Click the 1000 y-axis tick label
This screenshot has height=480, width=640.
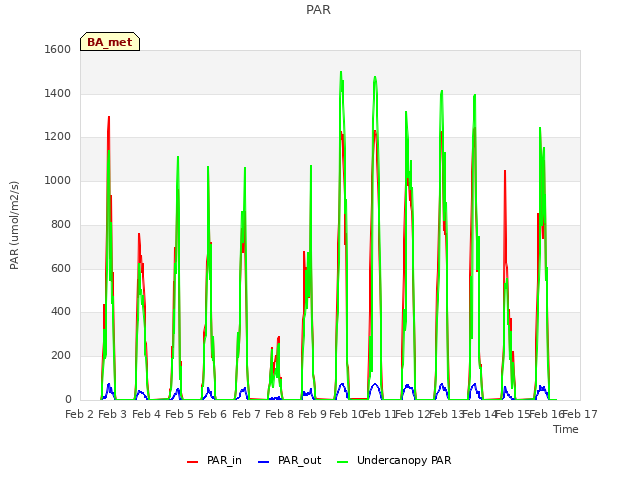tap(58, 180)
